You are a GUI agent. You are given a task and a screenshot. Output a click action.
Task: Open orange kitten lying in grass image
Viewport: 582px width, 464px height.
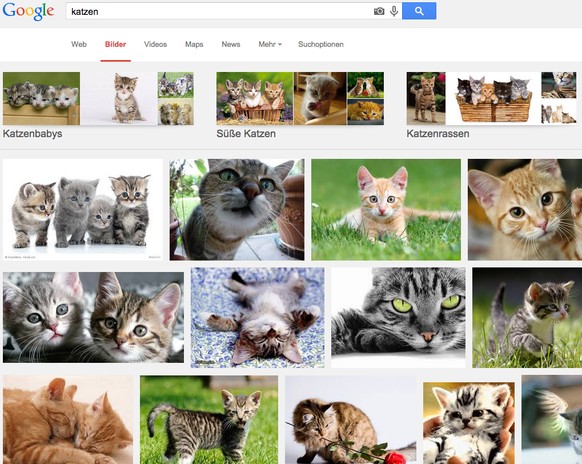tap(386, 210)
